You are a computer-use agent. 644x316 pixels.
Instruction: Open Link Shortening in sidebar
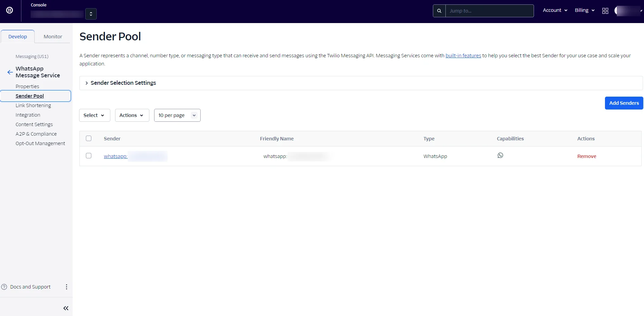33,105
